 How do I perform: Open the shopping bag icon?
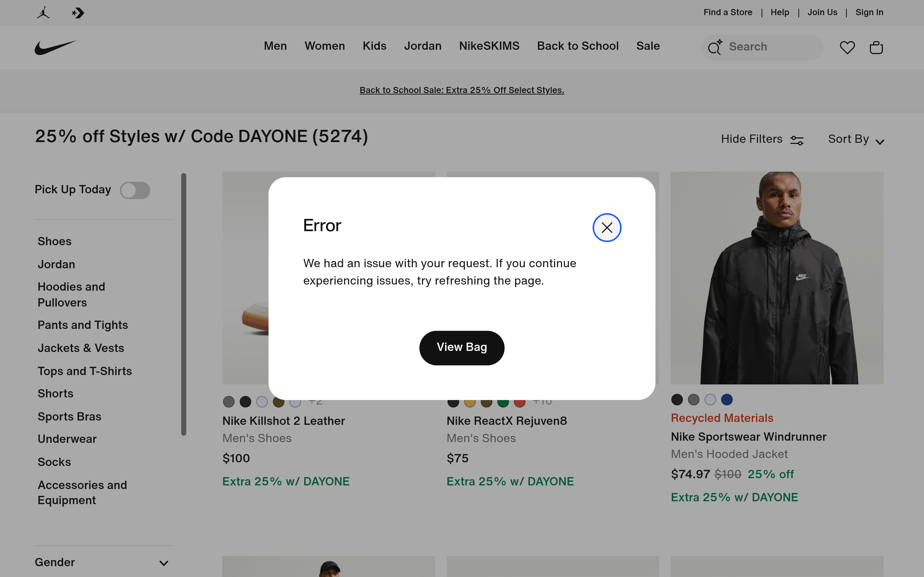876,47
